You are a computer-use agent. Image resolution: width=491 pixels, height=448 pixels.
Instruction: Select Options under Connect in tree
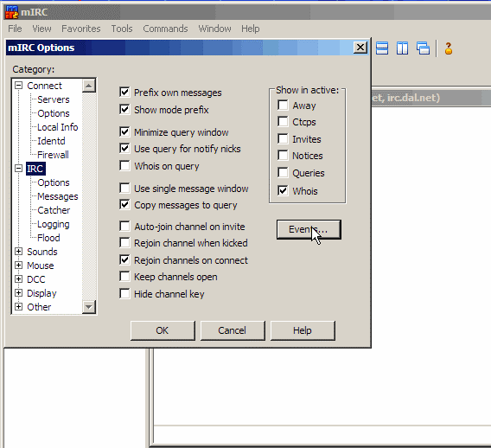54,113
